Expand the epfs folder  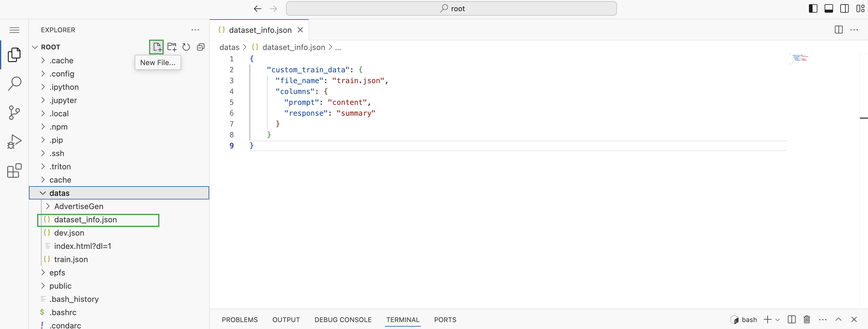(43, 272)
